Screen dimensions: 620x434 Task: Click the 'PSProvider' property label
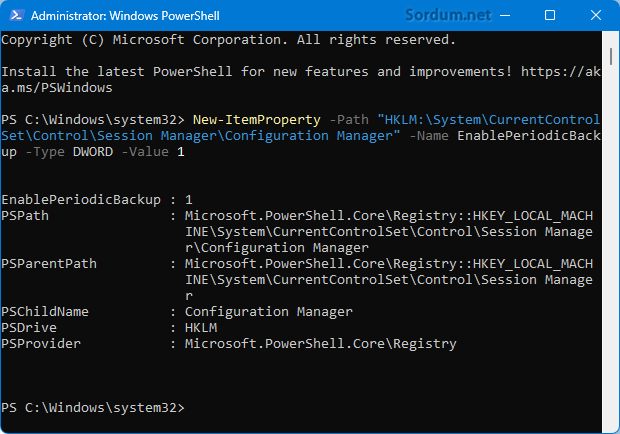point(41,344)
